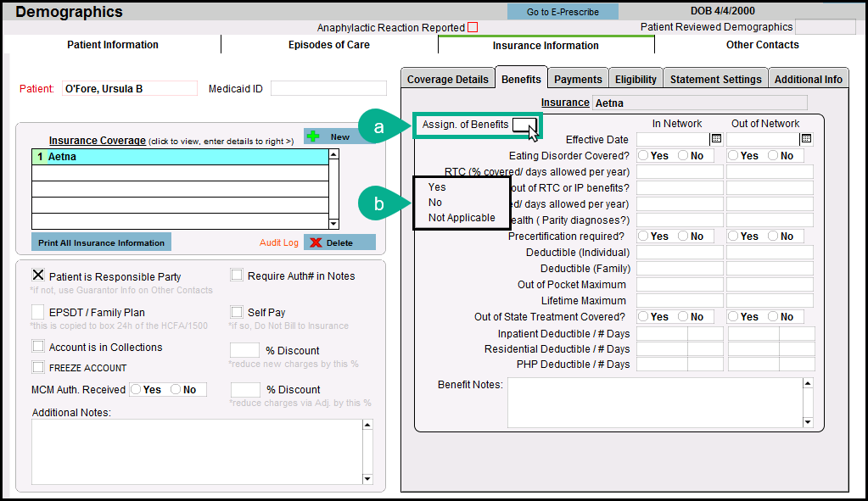The height and width of the screenshot is (501, 868).
Task: Click the Go to E-Prescribe button
Action: (x=563, y=12)
